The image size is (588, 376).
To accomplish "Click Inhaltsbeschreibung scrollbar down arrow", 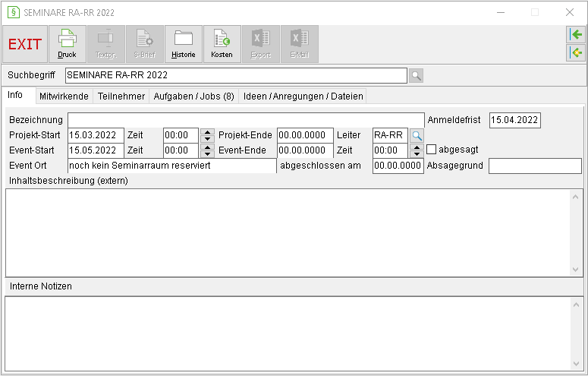I will tap(576, 270).
